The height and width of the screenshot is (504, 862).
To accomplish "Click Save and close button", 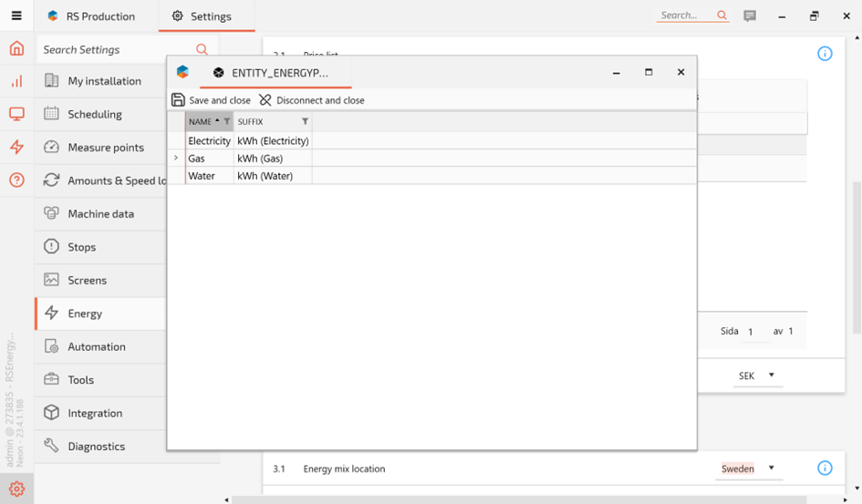I will click(x=211, y=100).
